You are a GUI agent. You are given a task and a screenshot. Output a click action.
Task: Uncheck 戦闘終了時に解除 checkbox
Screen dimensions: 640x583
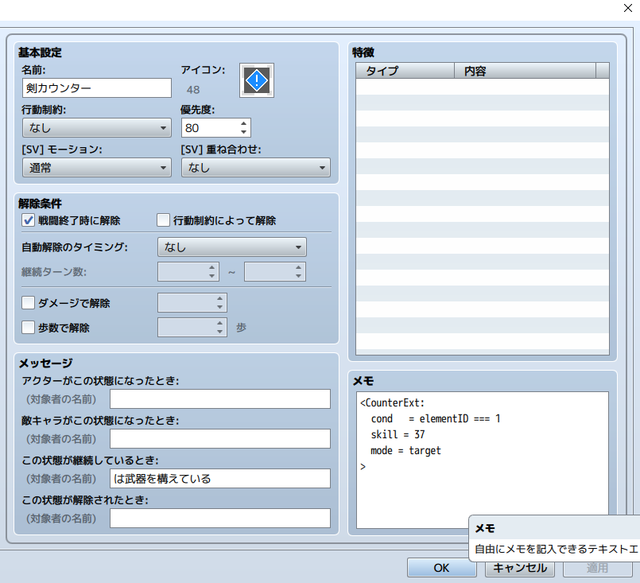tap(28, 220)
